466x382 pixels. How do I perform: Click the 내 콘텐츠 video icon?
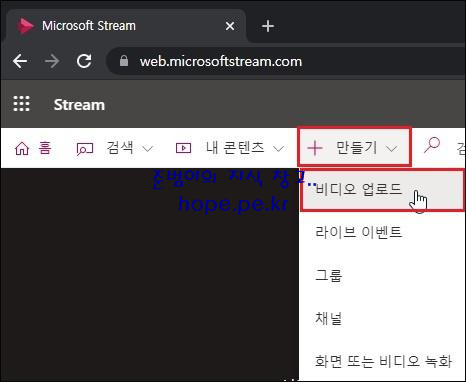[183, 148]
